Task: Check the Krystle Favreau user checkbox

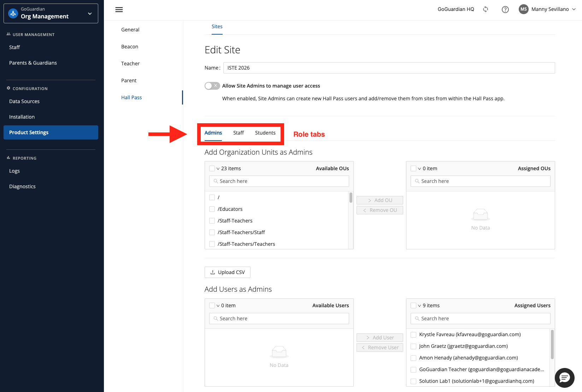Action: [x=413, y=334]
